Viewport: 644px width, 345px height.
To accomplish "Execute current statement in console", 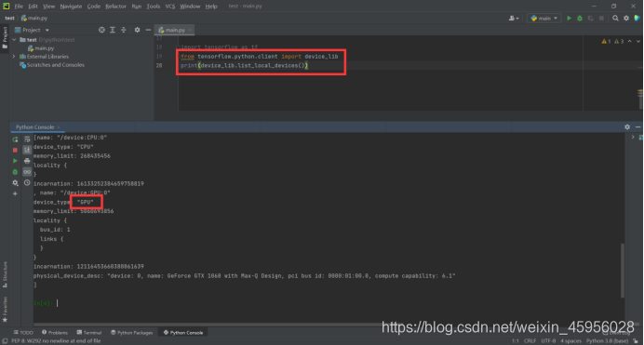I will tap(15, 161).
